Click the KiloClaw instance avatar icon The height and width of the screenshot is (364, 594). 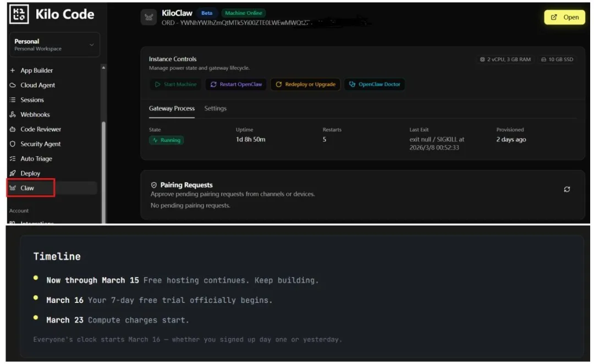tap(148, 17)
